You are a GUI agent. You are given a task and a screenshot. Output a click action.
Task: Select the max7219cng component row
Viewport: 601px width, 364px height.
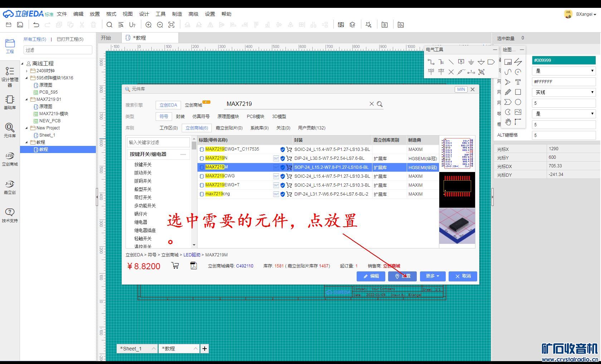318,194
